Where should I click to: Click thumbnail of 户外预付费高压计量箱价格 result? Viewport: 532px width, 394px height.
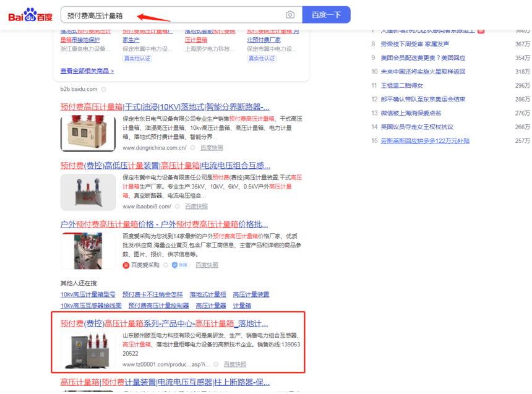[88, 251]
